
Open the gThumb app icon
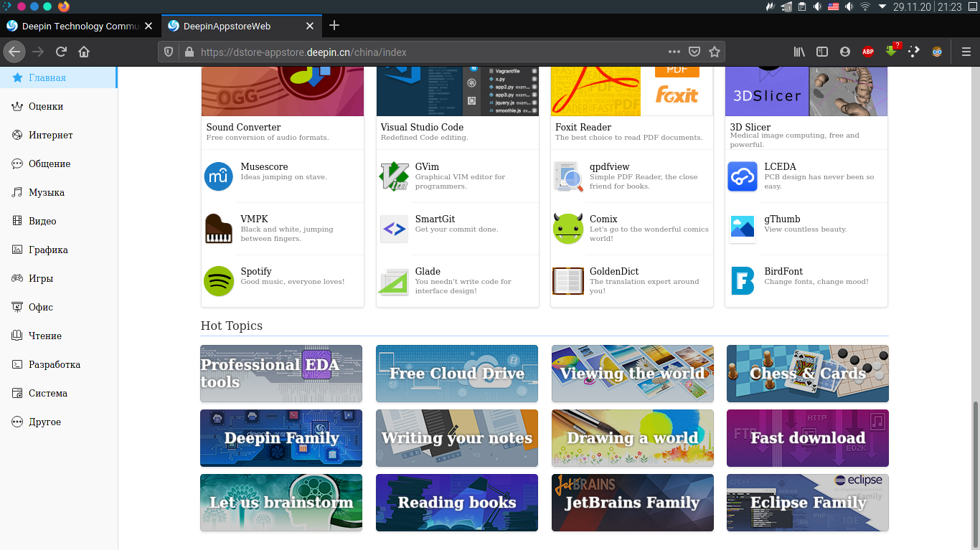(743, 229)
